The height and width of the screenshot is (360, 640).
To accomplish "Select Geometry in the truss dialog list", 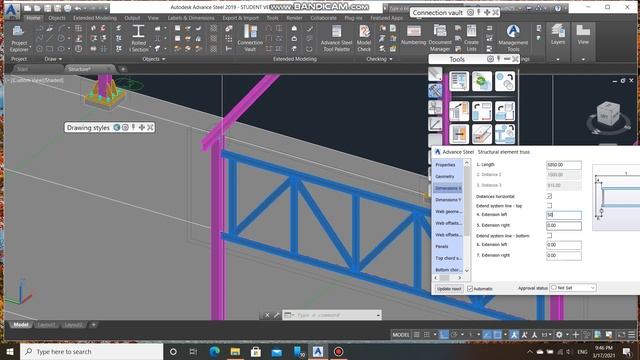I will [x=445, y=176].
